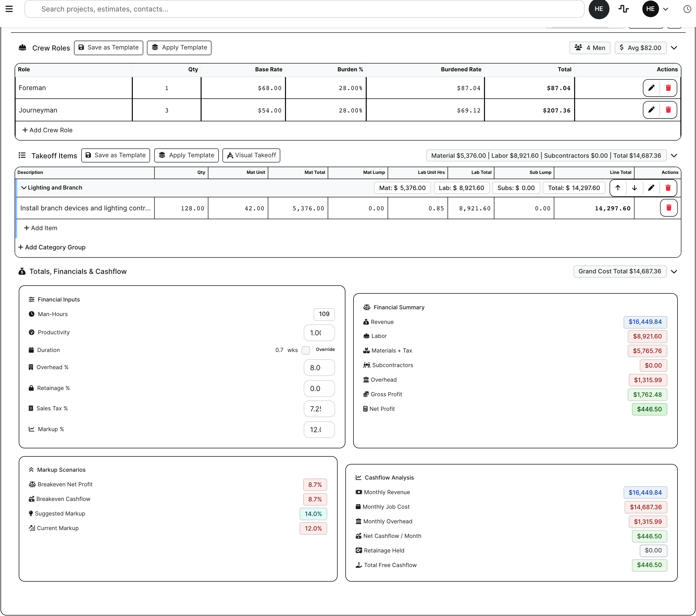Toggle the Duration Override checkbox

306,350
